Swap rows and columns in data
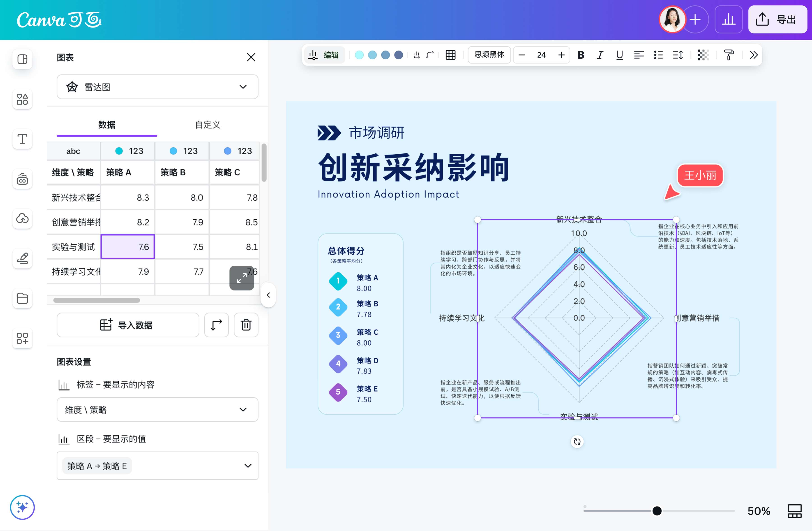The width and height of the screenshot is (812, 531). tap(216, 325)
